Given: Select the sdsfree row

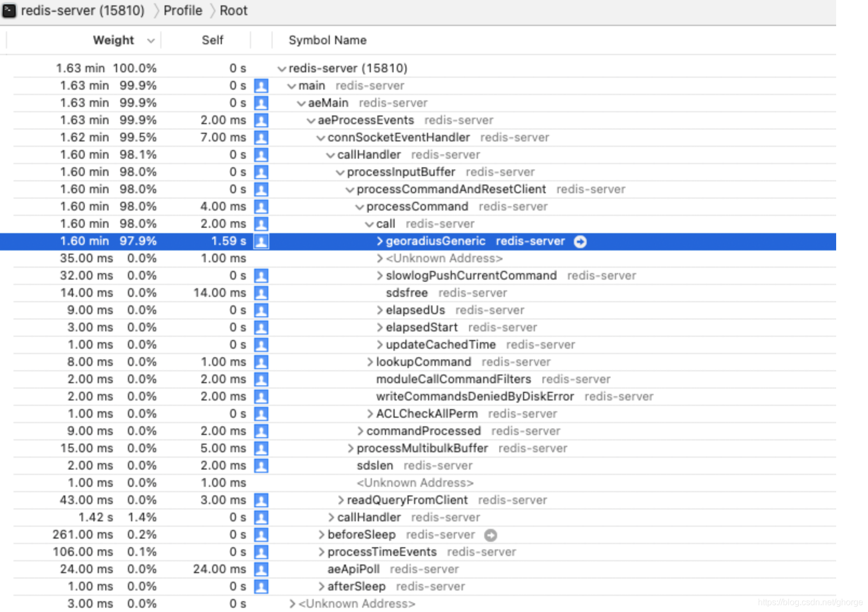Looking at the screenshot, I should pos(418,293).
